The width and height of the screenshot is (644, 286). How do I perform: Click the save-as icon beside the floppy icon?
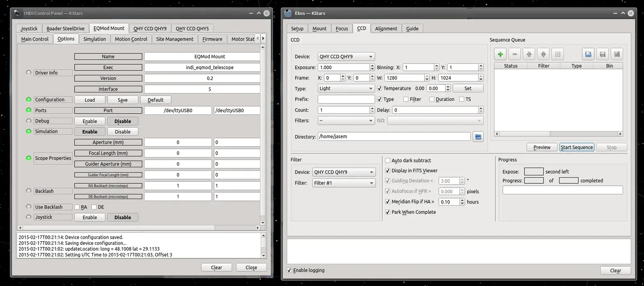617,54
